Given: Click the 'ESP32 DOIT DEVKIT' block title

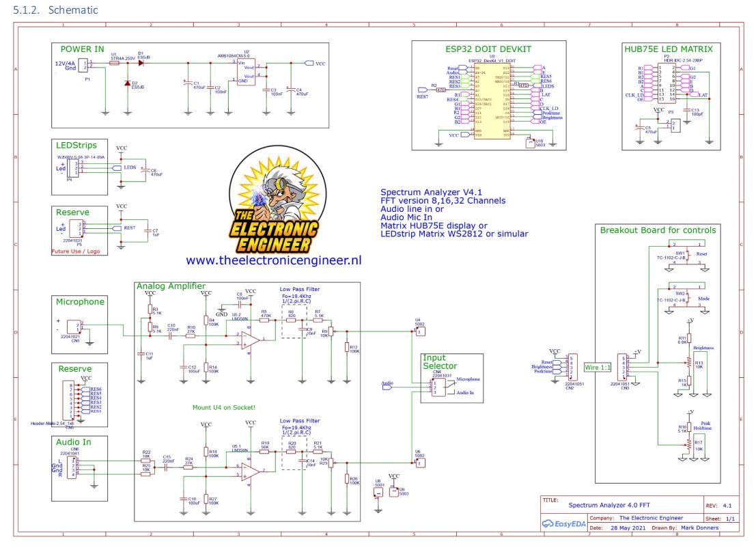Looking at the screenshot, I should click(488, 49).
